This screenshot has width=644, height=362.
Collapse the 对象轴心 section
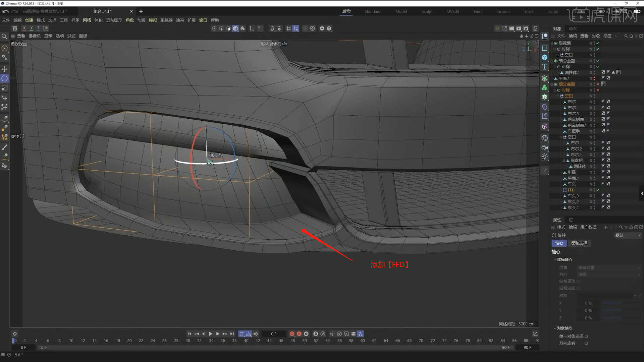coord(554,328)
